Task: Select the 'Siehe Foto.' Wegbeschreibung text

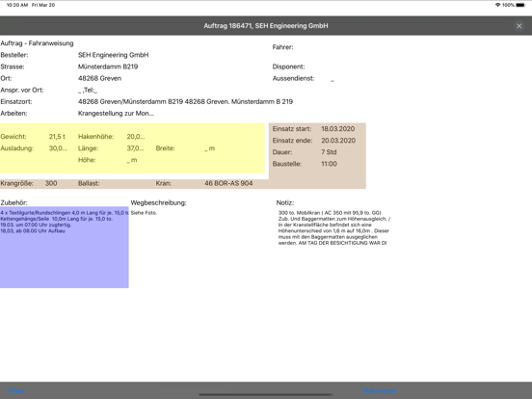Action: 144,213
